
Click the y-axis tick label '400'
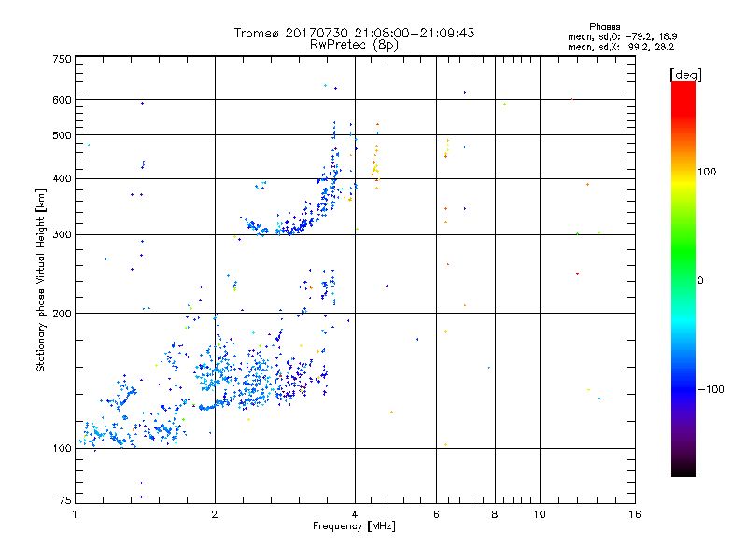coord(62,179)
